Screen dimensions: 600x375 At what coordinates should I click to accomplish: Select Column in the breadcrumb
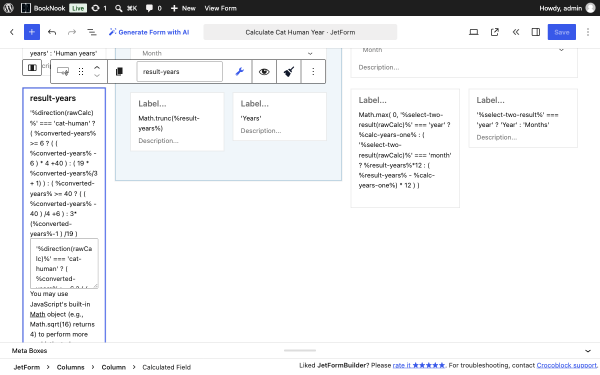point(114,367)
